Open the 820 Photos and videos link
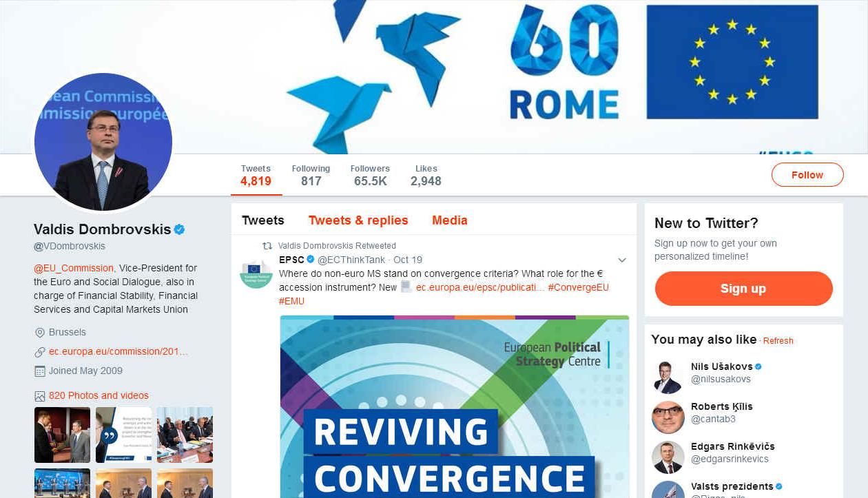Screen dimensions: 868x498 click(99, 395)
